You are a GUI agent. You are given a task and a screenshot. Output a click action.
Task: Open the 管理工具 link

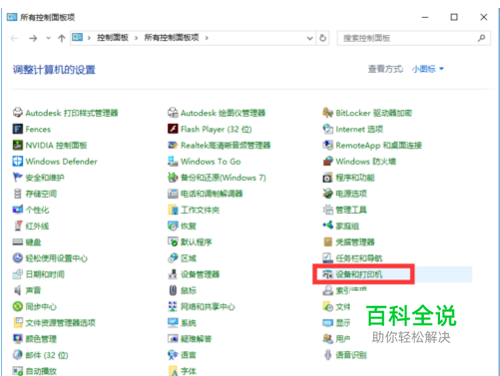351,210
